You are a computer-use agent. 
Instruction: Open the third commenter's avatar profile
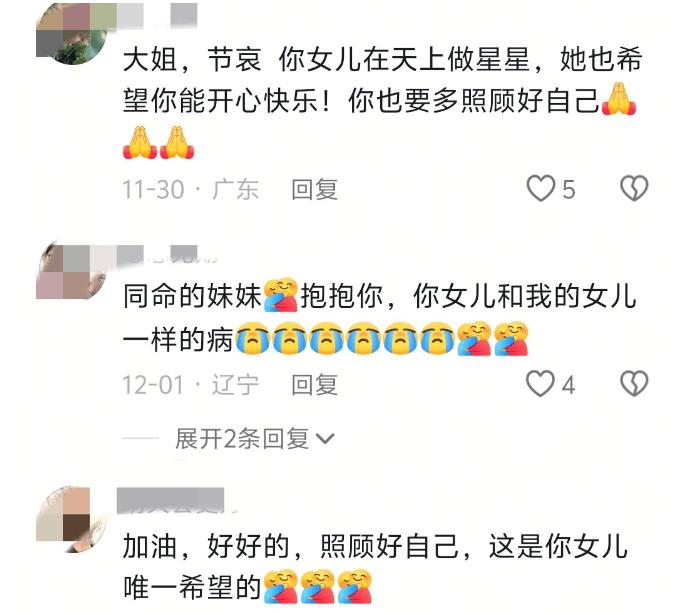point(71,519)
